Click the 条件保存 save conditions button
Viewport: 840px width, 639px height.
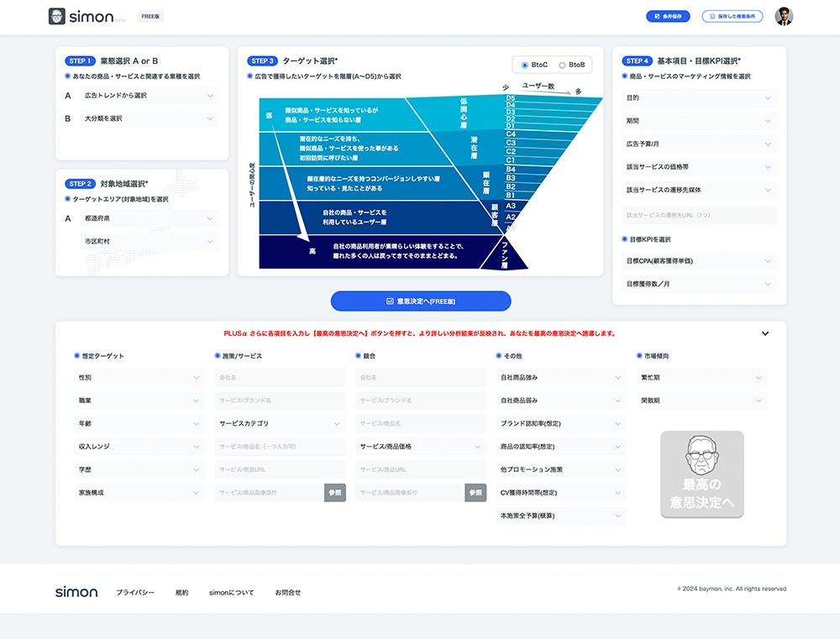coord(668,16)
